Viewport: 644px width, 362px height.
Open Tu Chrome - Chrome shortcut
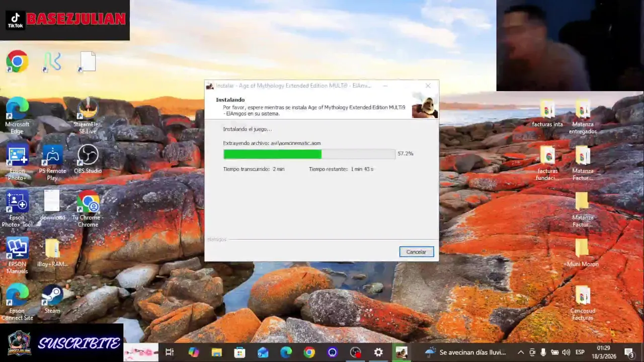coord(88,209)
